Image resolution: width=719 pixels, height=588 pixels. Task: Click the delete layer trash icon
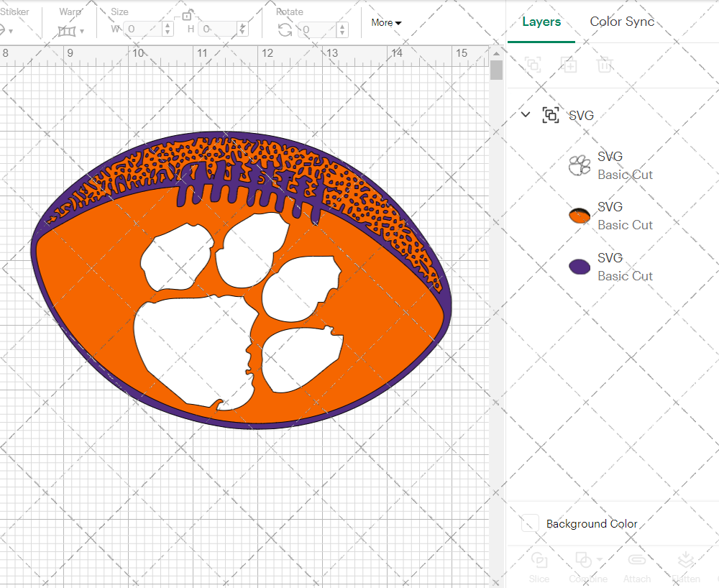[x=605, y=65]
